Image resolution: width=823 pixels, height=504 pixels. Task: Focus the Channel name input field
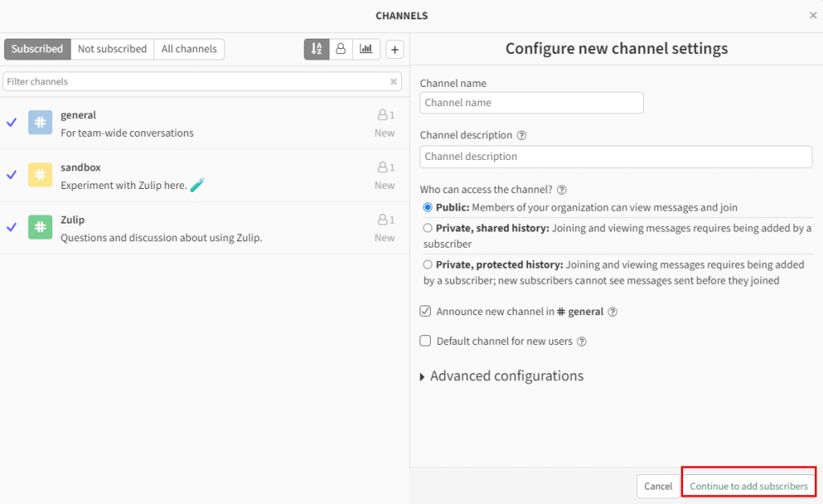[531, 103]
